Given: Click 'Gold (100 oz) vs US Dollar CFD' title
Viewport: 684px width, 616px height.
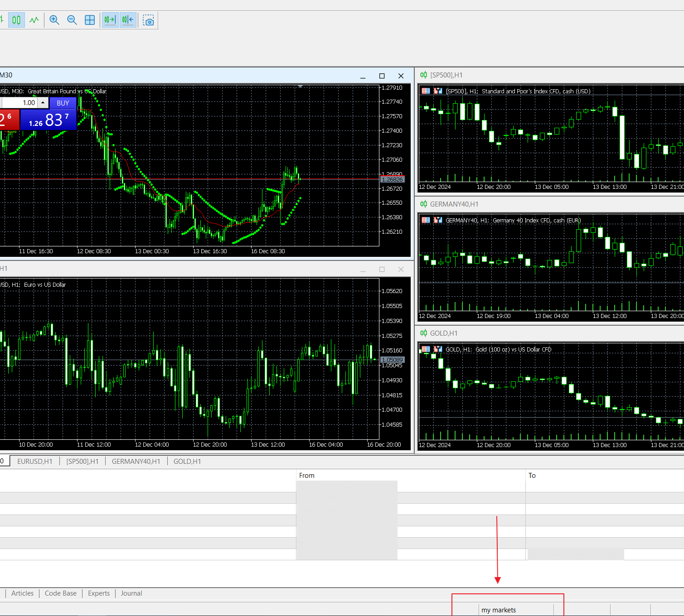Looking at the screenshot, I should pyautogui.click(x=514, y=349).
